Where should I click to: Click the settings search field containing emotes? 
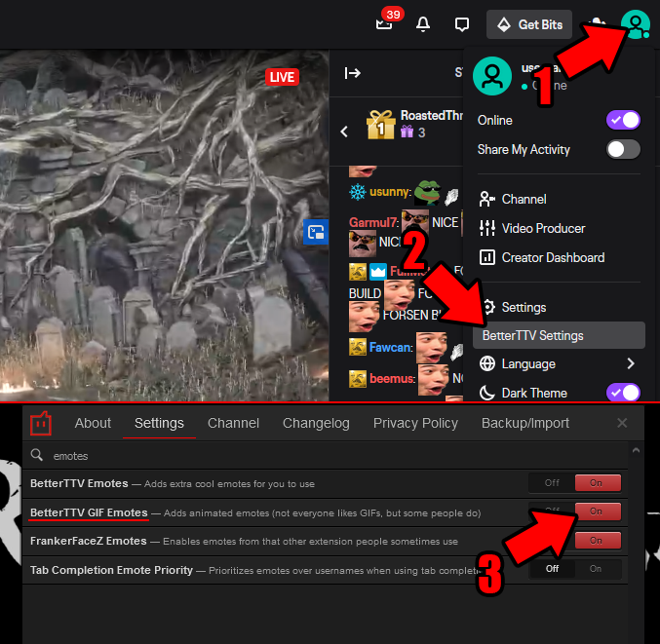[325, 456]
